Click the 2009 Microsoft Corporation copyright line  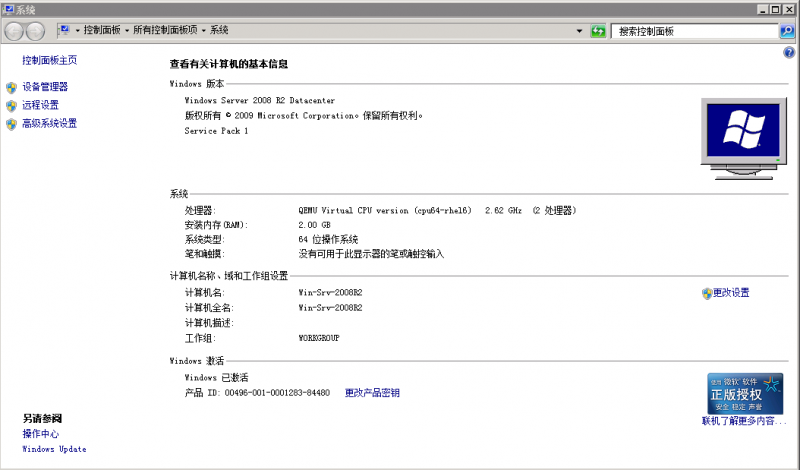coord(304,116)
